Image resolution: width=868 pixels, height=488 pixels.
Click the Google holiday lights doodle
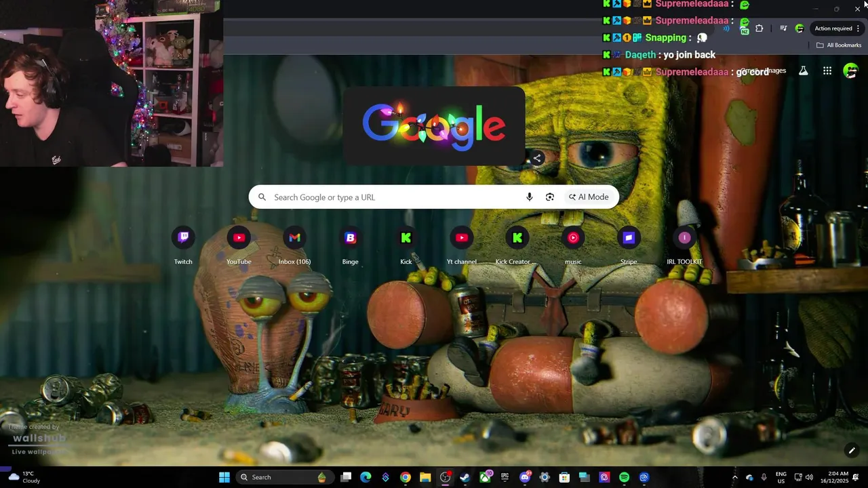pyautogui.click(x=434, y=126)
